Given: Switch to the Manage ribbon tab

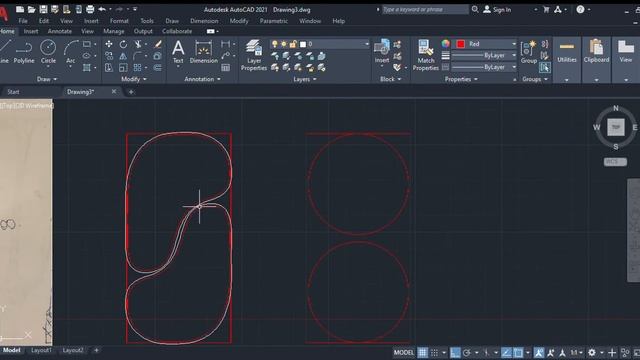Looking at the screenshot, I should pos(113,31).
